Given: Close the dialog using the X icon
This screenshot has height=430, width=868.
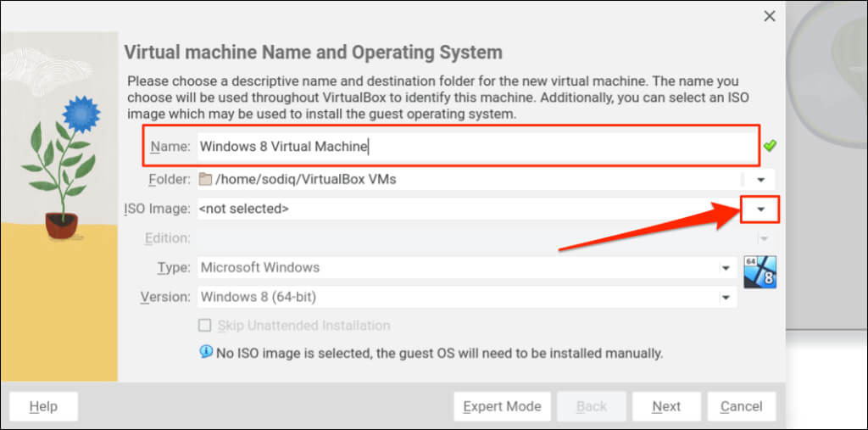Looking at the screenshot, I should pos(770,16).
